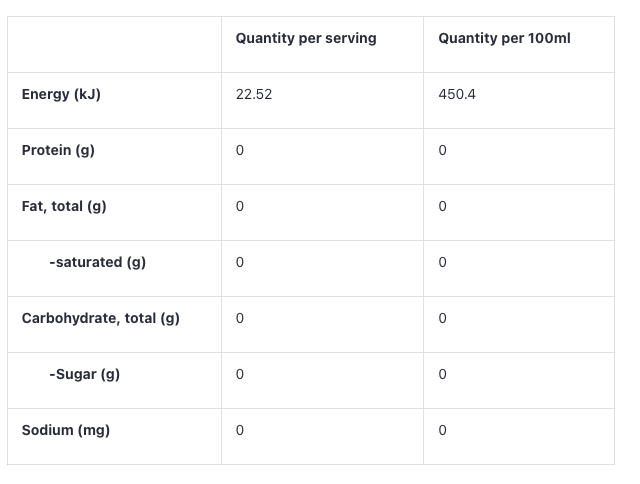Select the Sodium (mg) row label

(65, 431)
